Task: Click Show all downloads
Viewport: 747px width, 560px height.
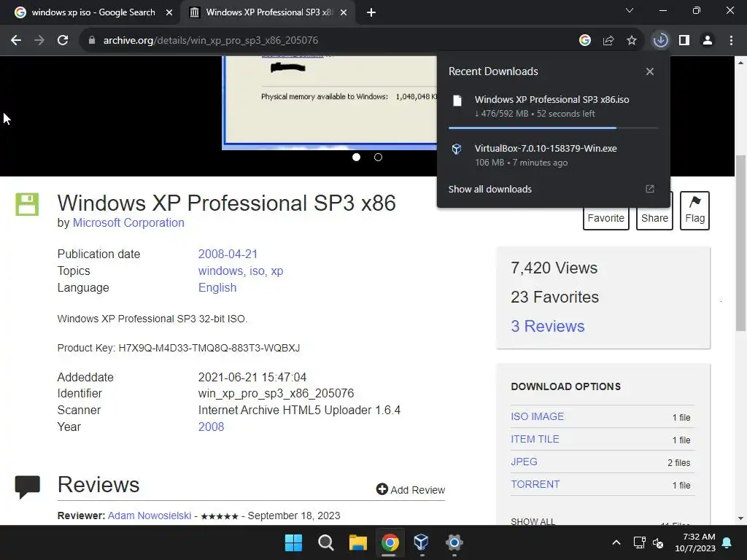Action: click(489, 189)
